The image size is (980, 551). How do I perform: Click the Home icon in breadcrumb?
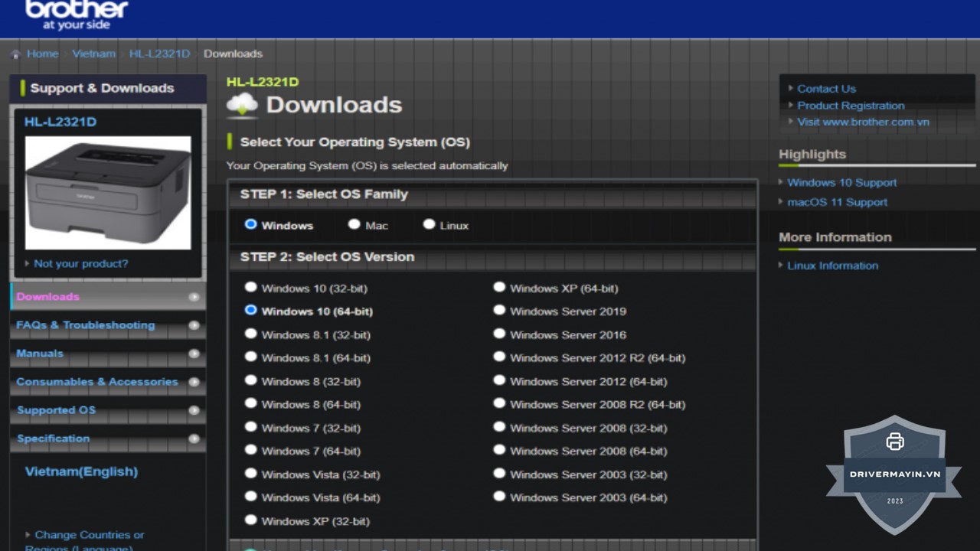tap(15, 54)
